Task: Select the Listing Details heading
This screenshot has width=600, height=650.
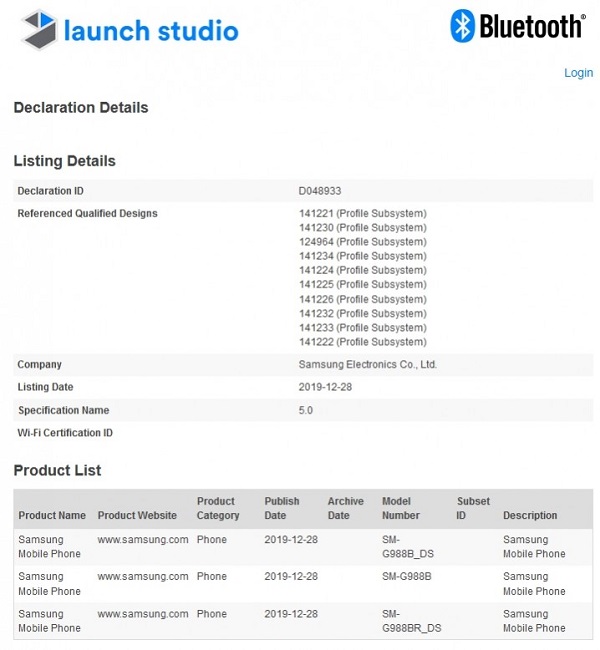Action: point(64,161)
